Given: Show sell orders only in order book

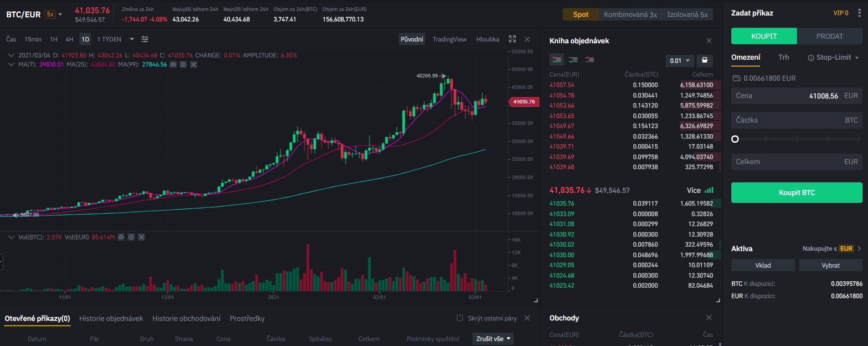Looking at the screenshot, I should [590, 60].
